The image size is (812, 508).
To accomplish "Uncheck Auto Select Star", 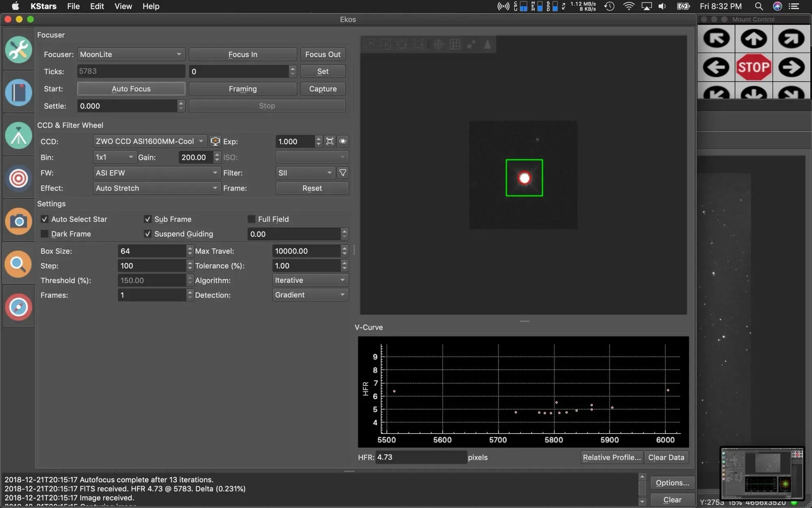I will (45, 219).
